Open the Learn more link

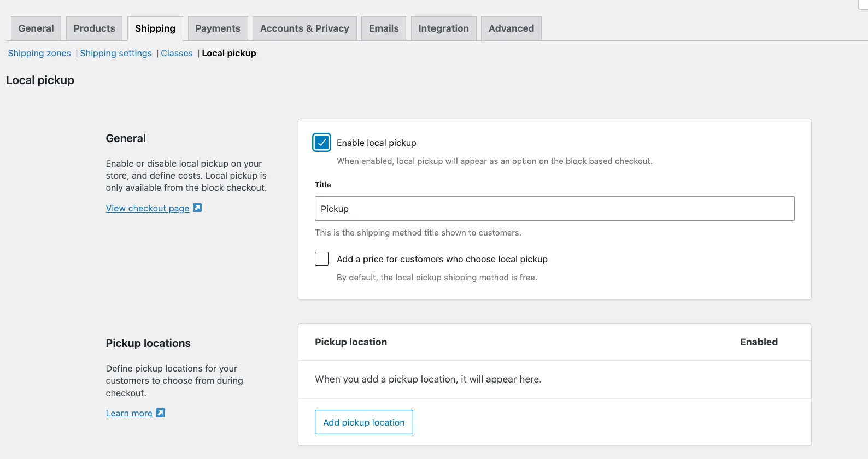click(x=129, y=413)
